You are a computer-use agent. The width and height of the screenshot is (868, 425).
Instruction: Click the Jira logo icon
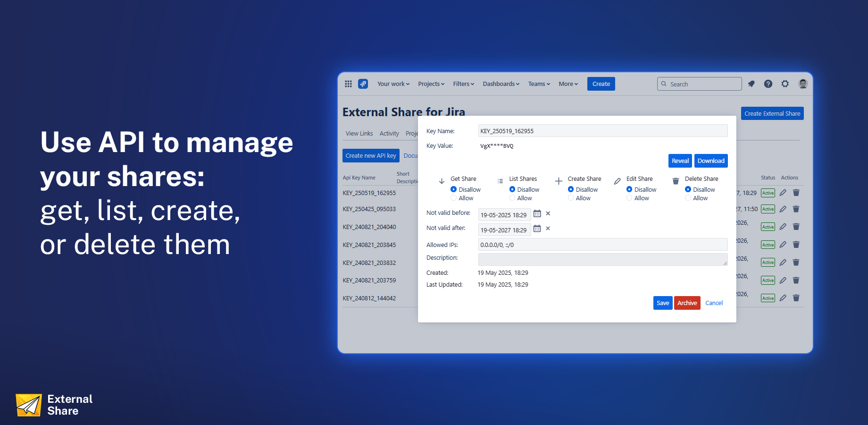[x=363, y=84]
